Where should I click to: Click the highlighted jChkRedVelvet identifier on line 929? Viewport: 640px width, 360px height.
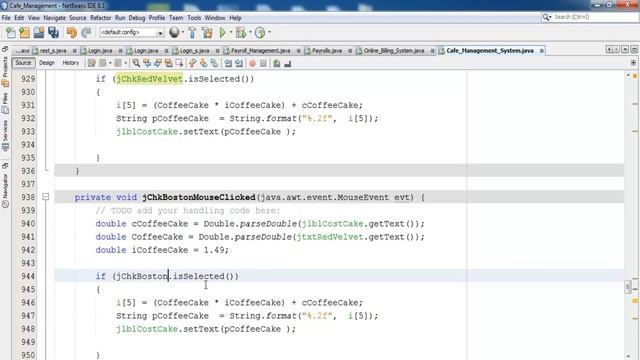click(149, 79)
